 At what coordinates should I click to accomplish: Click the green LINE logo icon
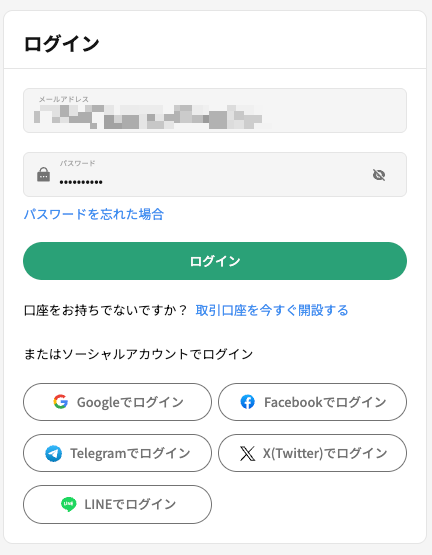(68, 504)
